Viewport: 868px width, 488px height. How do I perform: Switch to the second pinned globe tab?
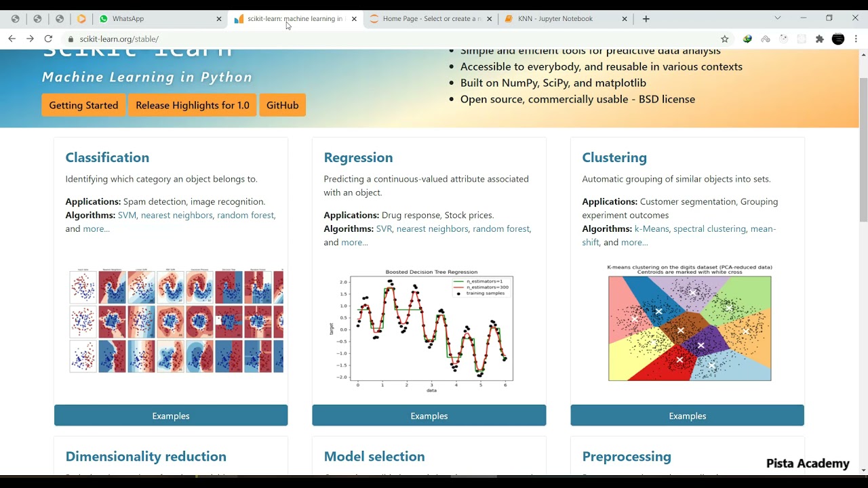[x=37, y=19]
